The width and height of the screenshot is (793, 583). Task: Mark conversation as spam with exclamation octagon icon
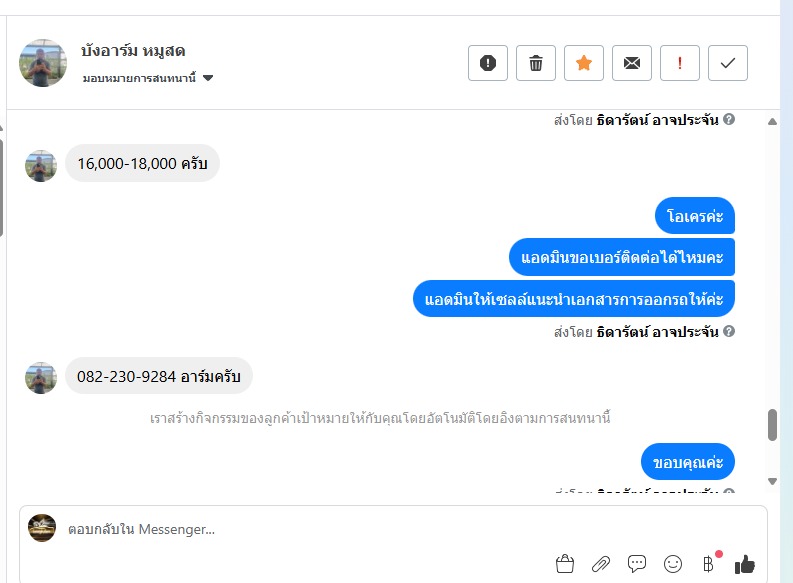pyautogui.click(x=488, y=63)
